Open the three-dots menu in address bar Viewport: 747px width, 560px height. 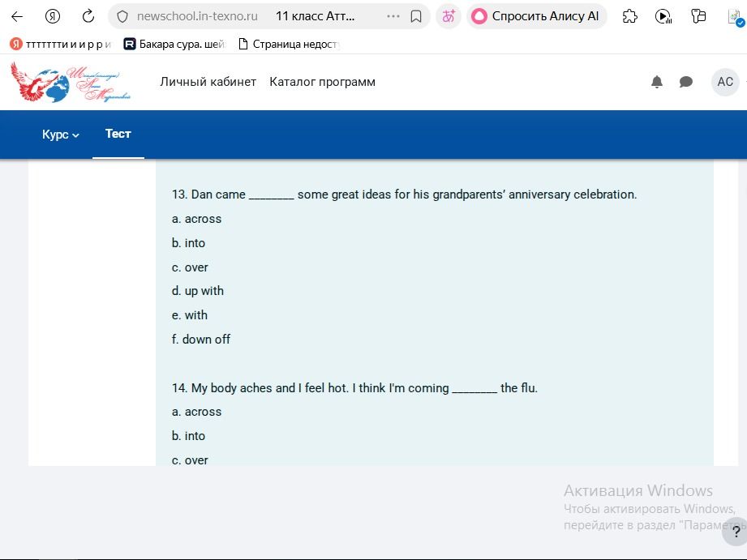(393, 17)
